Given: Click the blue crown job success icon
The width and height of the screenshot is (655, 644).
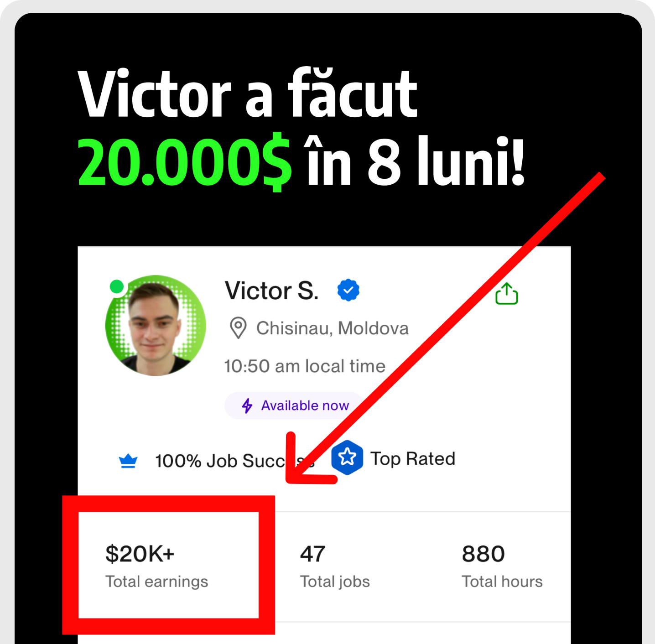Looking at the screenshot, I should 128,461.
